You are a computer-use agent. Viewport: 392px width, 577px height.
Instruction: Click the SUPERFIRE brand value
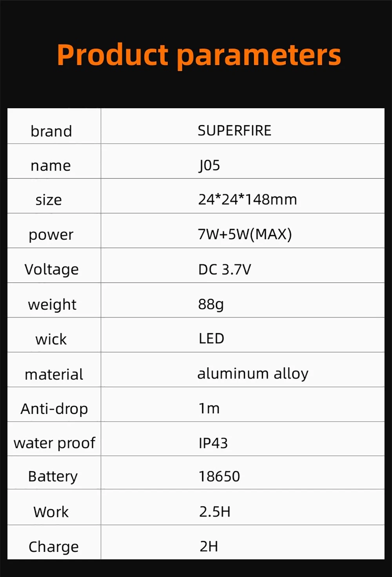[x=234, y=131]
